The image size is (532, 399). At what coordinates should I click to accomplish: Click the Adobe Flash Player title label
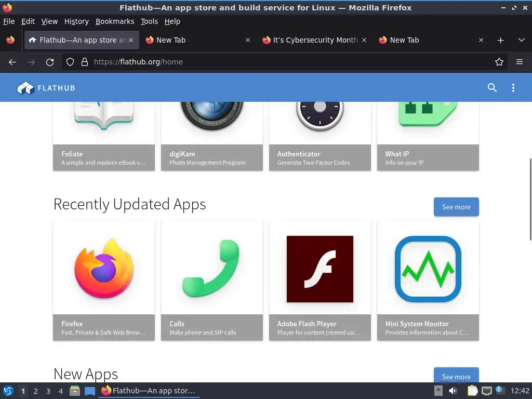point(307,324)
